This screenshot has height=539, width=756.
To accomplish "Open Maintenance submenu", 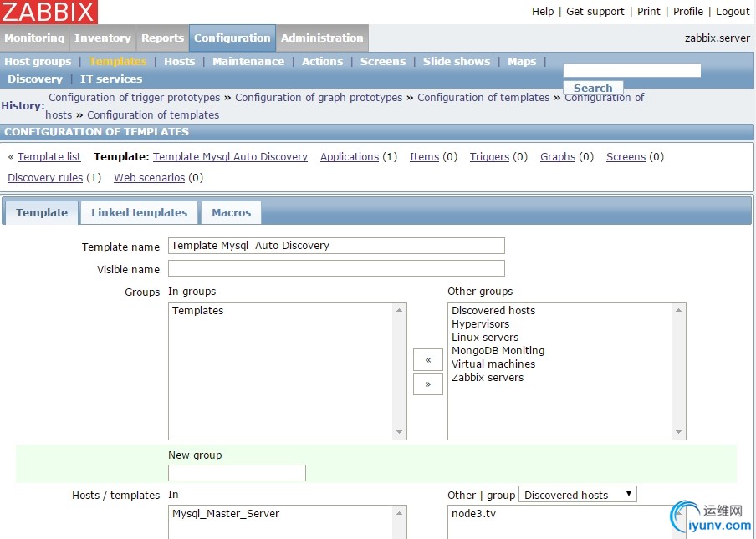I will coord(248,62).
